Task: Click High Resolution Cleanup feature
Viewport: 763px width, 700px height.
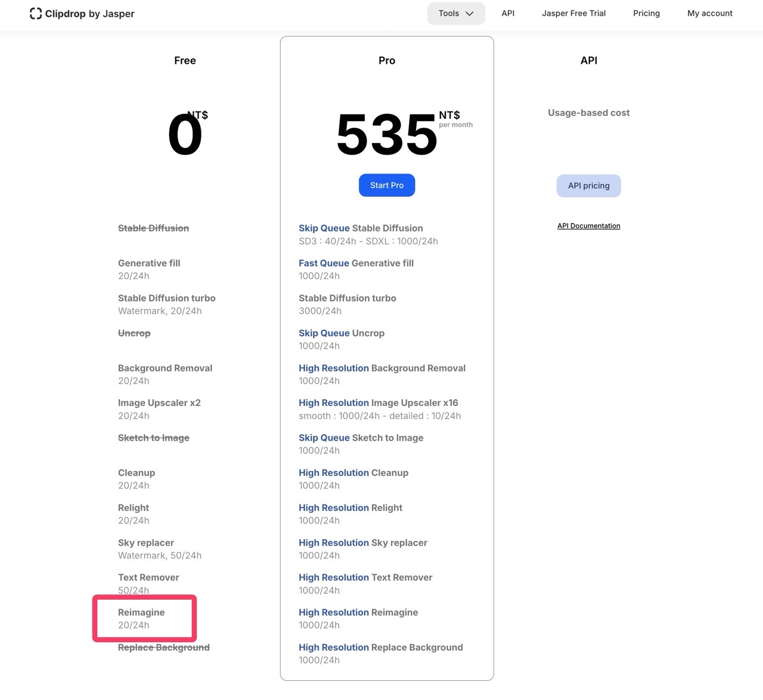Action: [x=353, y=473]
